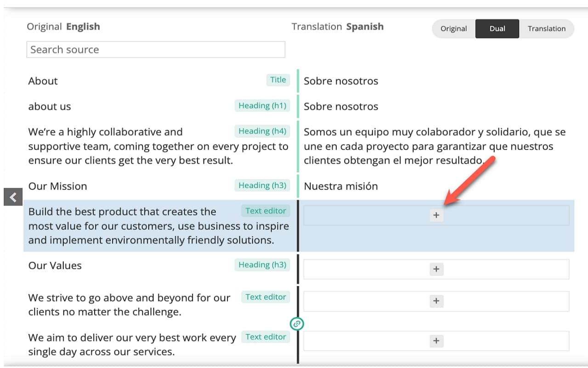Switch to the Original view tab
The width and height of the screenshot is (588, 368).
pyautogui.click(x=453, y=29)
